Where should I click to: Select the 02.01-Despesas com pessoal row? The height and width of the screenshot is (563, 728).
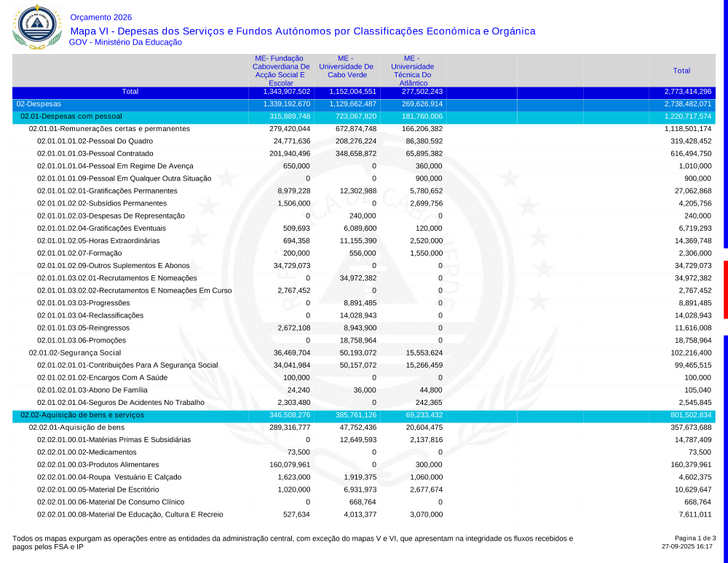coord(71,117)
